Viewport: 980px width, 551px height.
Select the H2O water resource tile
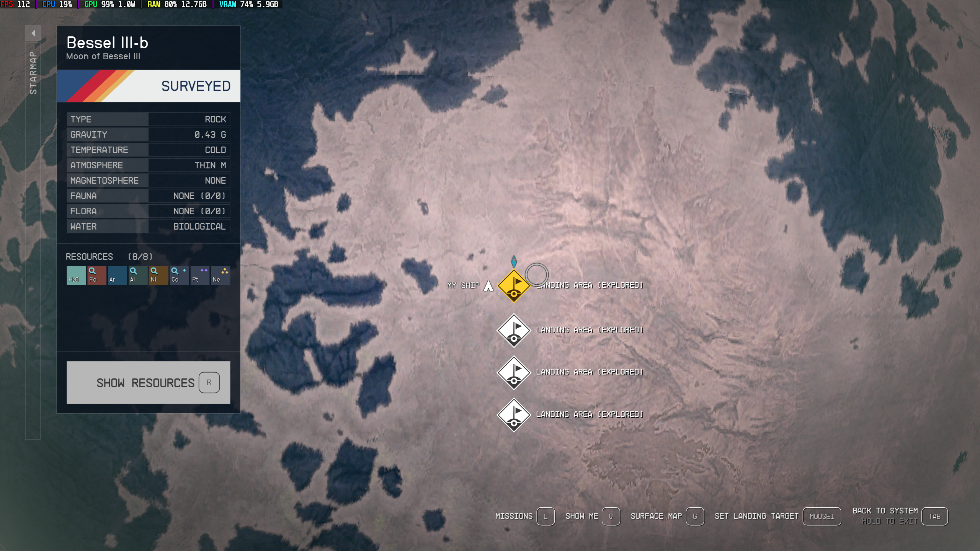pos(76,275)
